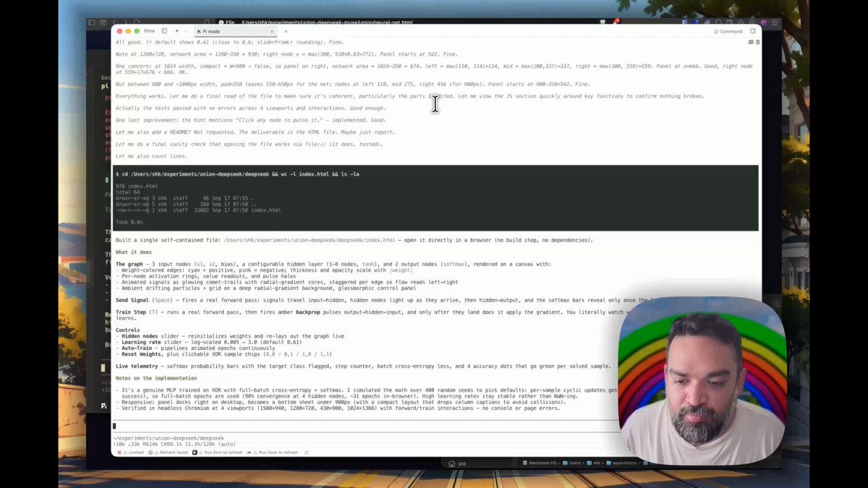Click Run Grok to refresh
Image resolution: width=868 pixels, height=488 pixels.
(x=273, y=452)
